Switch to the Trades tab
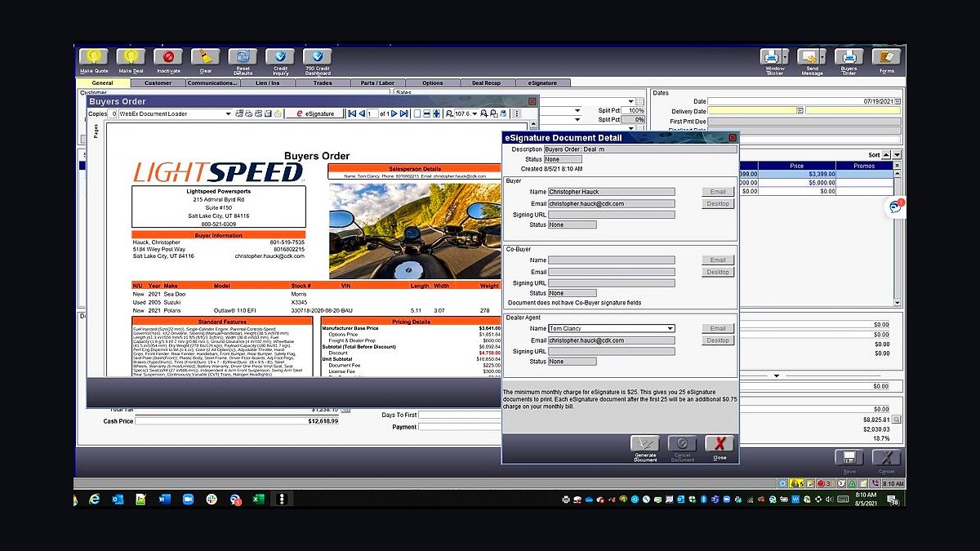Viewport: 980px width, 551px height. click(x=323, y=82)
